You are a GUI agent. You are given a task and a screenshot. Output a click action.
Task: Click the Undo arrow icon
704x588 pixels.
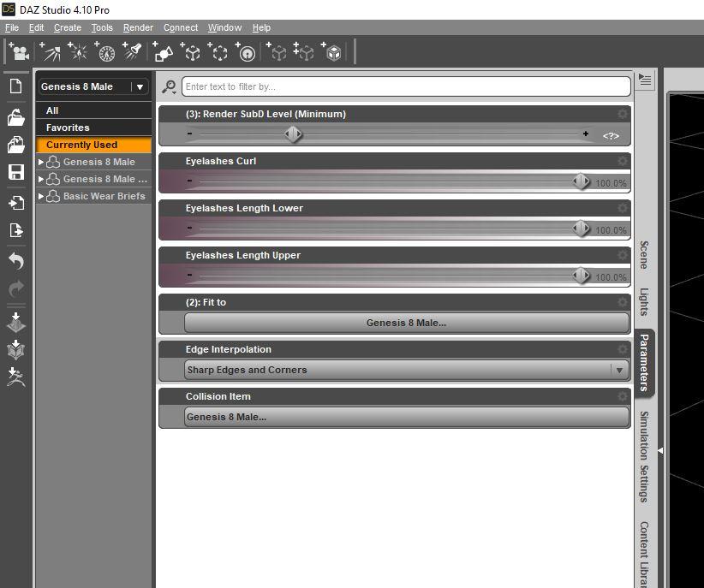click(x=16, y=261)
